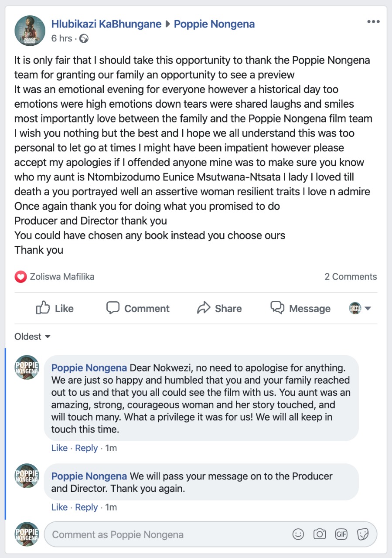Click the public globe privacy icon
Viewport: 392px width, 558px height.
(84, 39)
